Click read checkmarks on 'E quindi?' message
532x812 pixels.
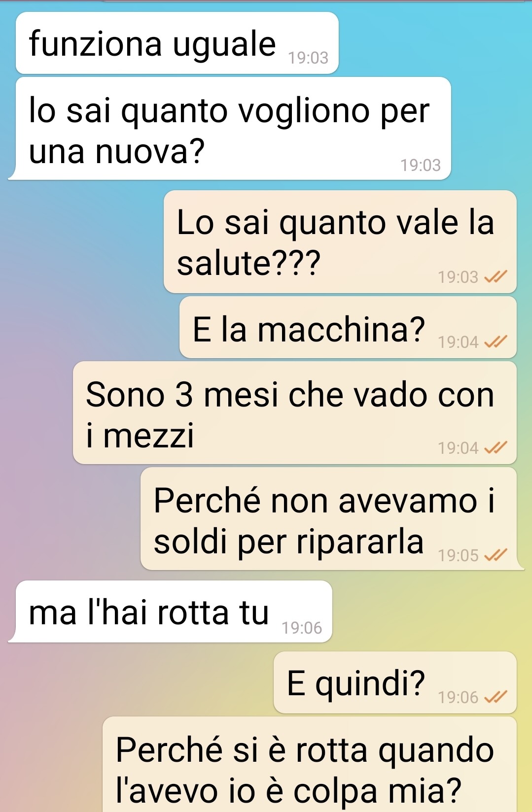pyautogui.click(x=496, y=697)
